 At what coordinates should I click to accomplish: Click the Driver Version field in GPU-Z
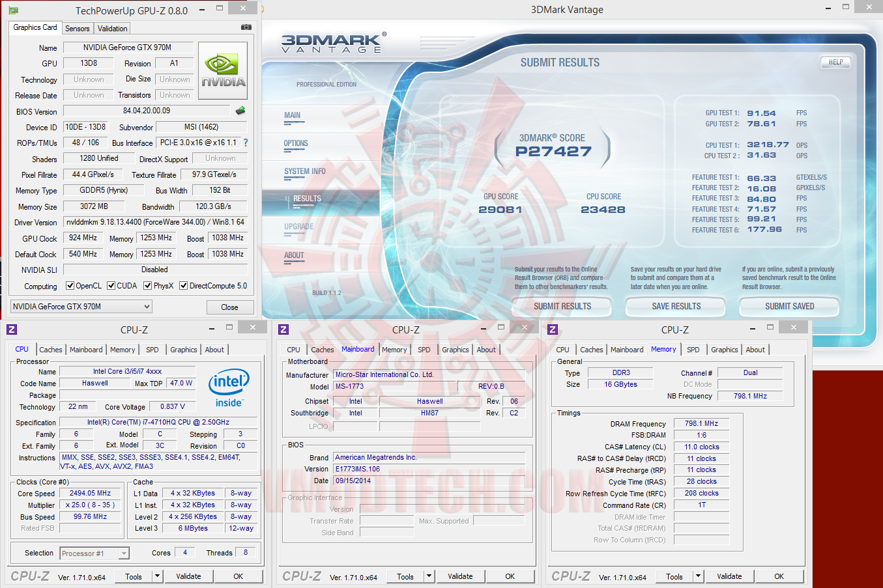(x=156, y=222)
